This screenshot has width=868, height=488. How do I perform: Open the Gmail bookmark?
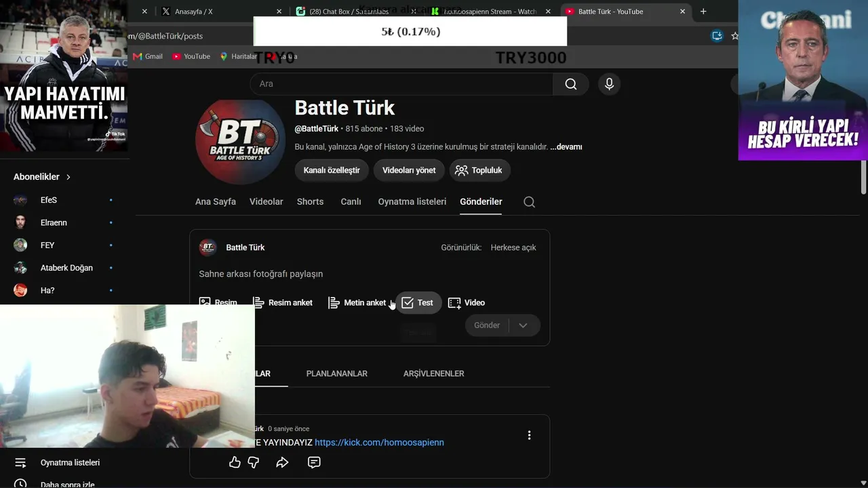pyautogui.click(x=148, y=56)
